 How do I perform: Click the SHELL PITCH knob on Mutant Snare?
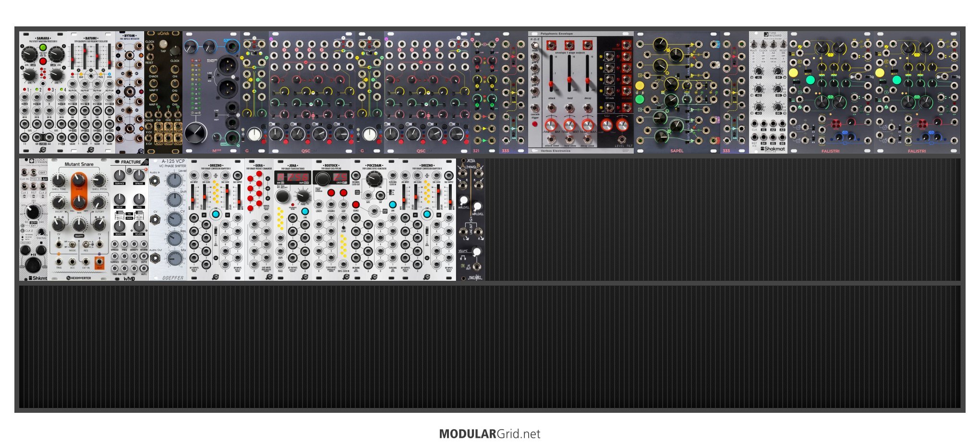click(99, 180)
